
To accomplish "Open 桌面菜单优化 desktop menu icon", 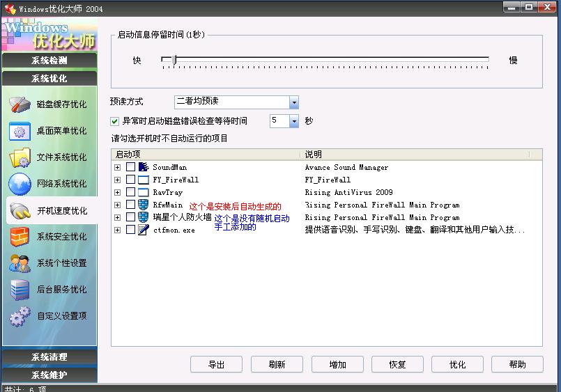I will (x=20, y=131).
